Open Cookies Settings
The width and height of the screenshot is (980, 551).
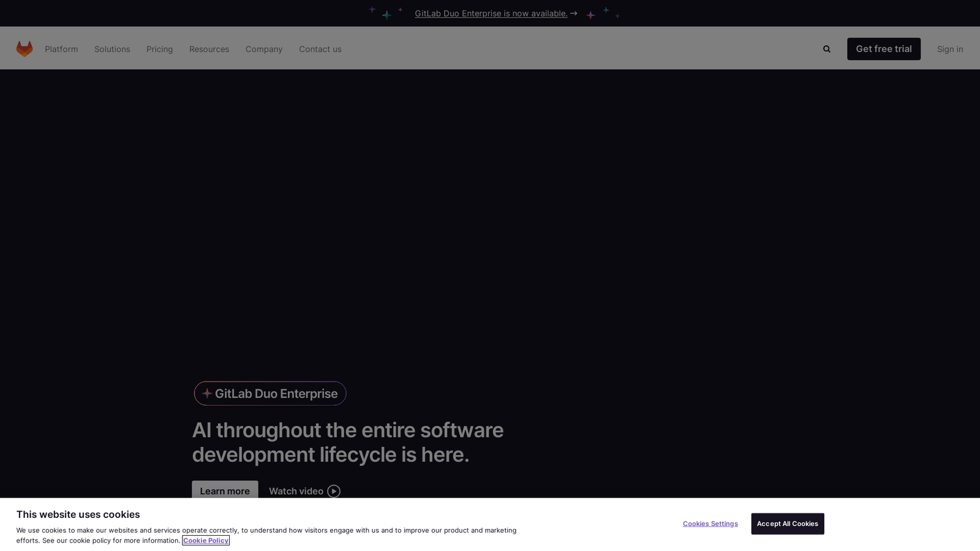(x=710, y=523)
